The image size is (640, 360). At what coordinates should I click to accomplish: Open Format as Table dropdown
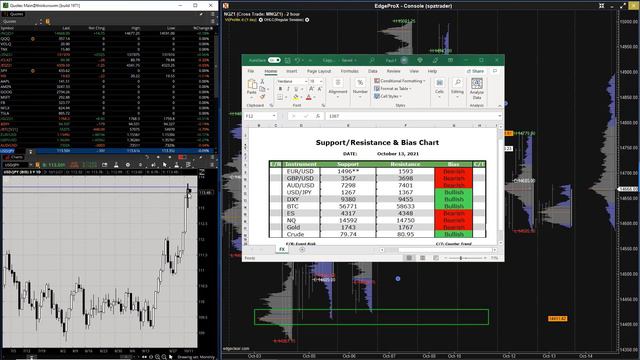pos(394,89)
